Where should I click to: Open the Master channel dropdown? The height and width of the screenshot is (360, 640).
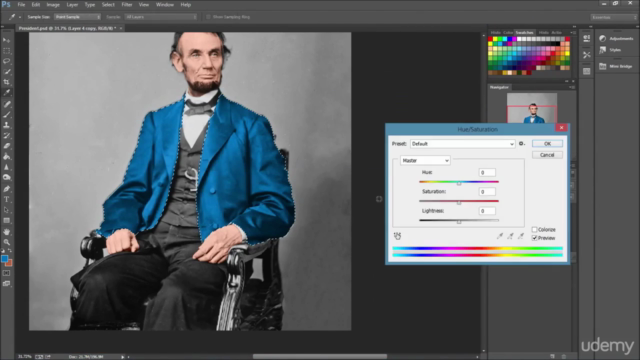425,160
